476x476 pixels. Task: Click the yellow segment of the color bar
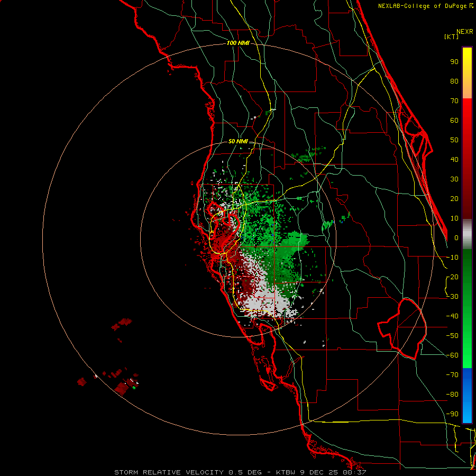coord(467,61)
